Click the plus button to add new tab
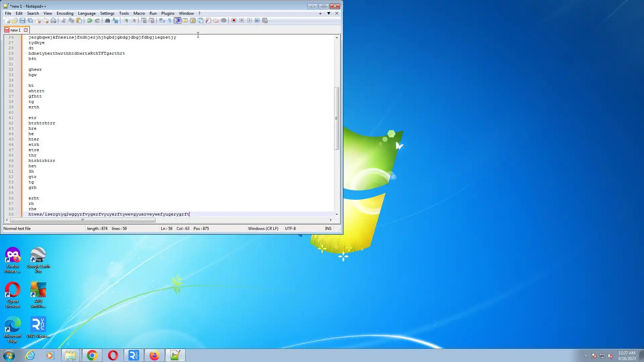The height and width of the screenshot is (362, 644). [320, 13]
